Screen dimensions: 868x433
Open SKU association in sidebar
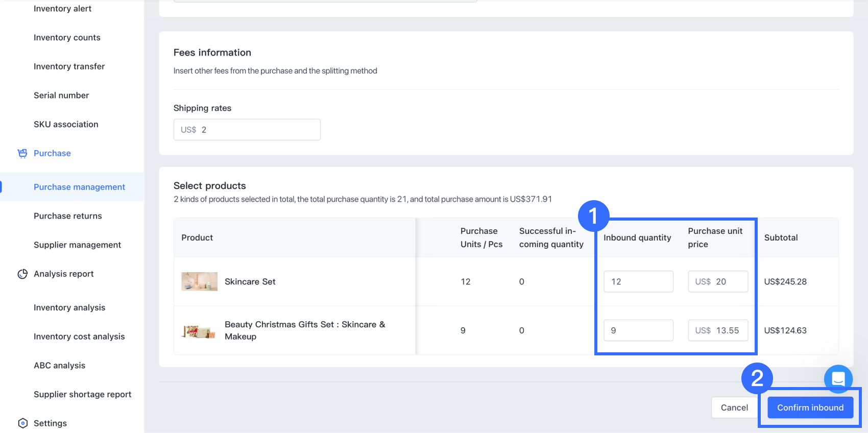click(66, 124)
